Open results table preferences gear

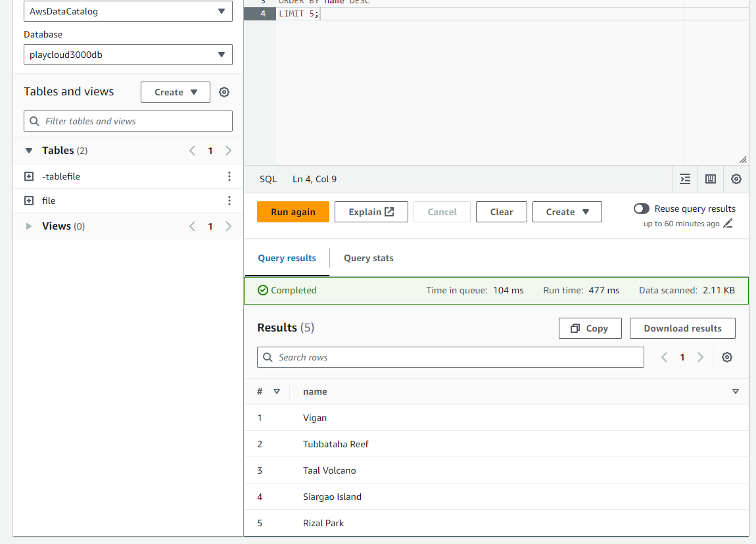(x=726, y=357)
